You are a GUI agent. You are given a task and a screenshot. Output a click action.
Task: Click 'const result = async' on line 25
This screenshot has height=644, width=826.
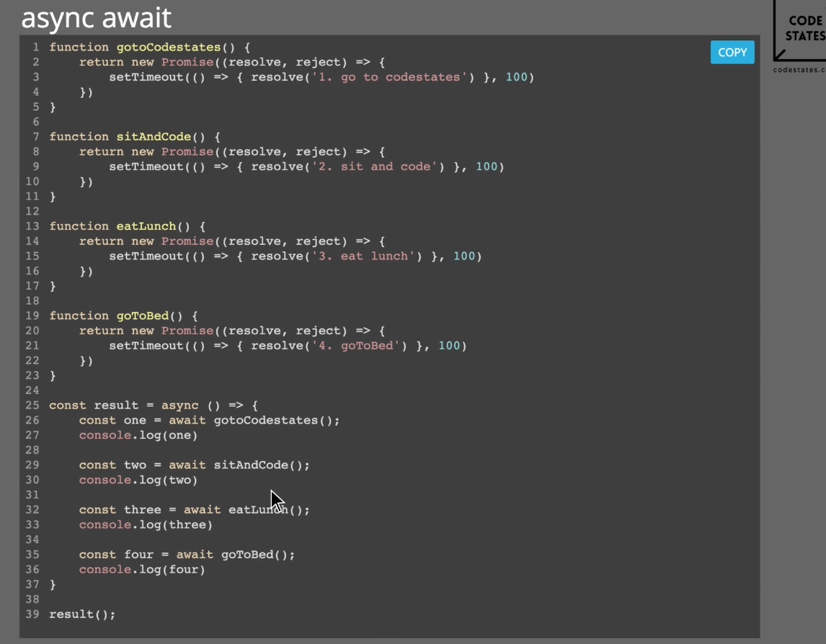[124, 406]
